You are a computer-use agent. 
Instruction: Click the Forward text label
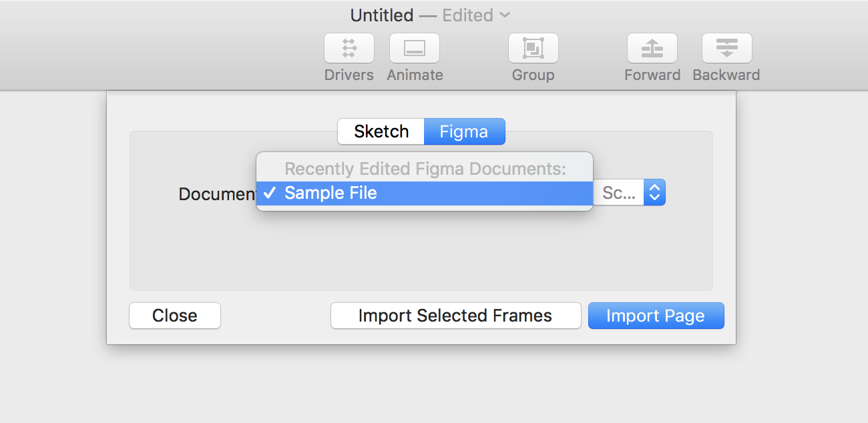[x=652, y=75]
